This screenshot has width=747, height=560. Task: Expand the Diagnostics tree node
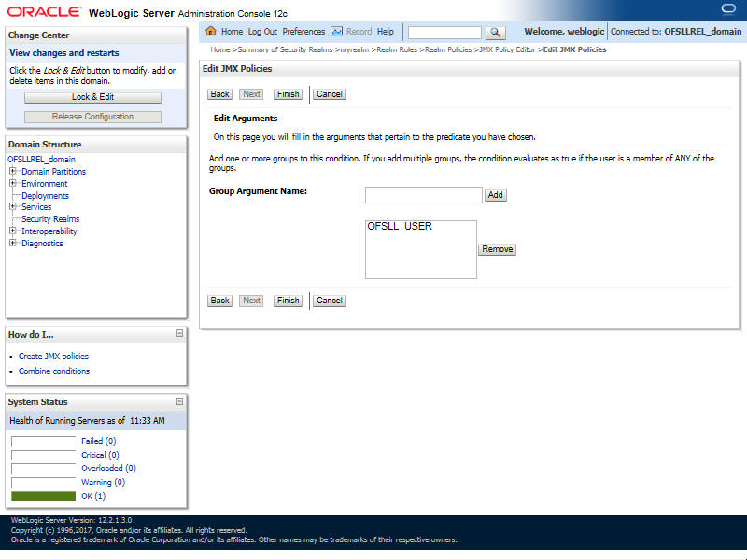[x=13, y=243]
